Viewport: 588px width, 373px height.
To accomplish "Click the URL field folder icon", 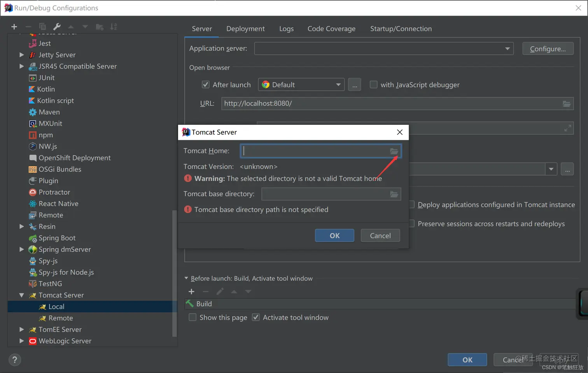I will [x=567, y=104].
